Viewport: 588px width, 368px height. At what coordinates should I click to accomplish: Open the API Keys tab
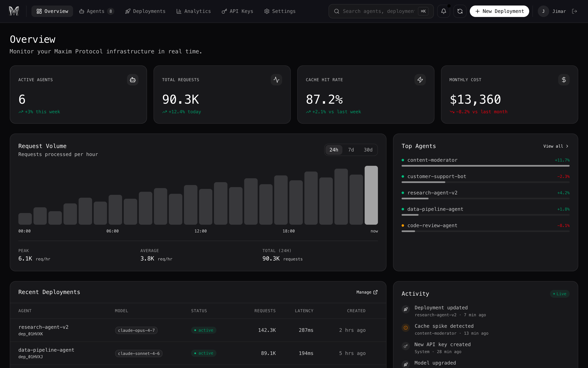pos(237,11)
